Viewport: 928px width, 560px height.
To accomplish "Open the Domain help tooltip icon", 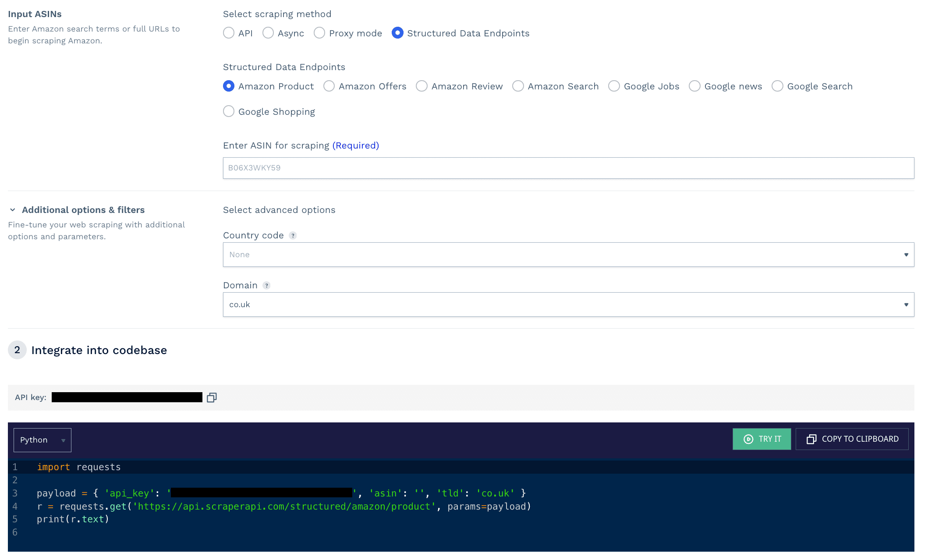I will pos(266,285).
